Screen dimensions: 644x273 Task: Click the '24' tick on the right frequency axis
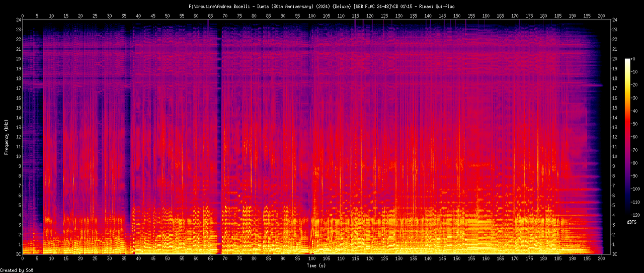coord(615,20)
